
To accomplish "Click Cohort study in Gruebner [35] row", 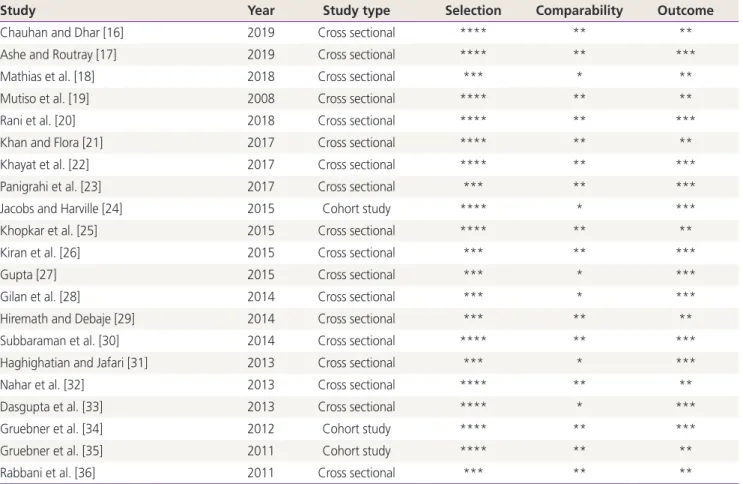I will point(356,451).
